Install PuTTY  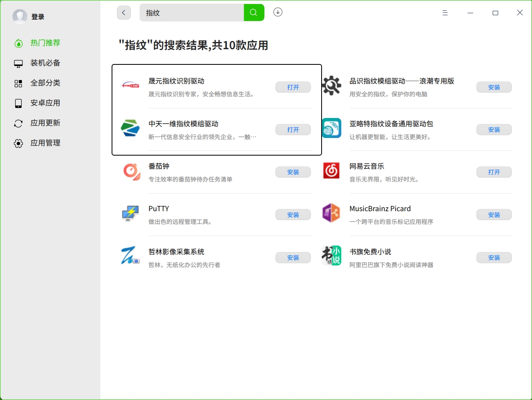click(293, 215)
